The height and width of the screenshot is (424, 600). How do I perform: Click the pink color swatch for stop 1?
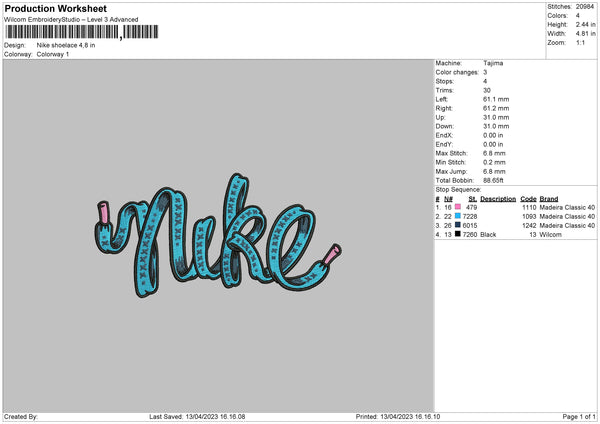[458, 207]
